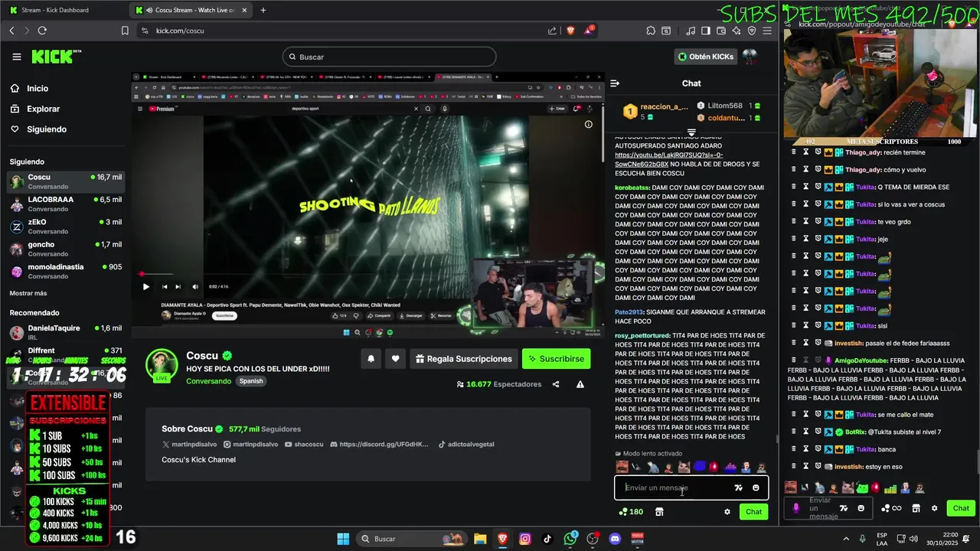Image resolution: width=980 pixels, height=551 pixels.
Task: Collapse the chat panel with arrow icon
Action: pyautogui.click(x=614, y=83)
